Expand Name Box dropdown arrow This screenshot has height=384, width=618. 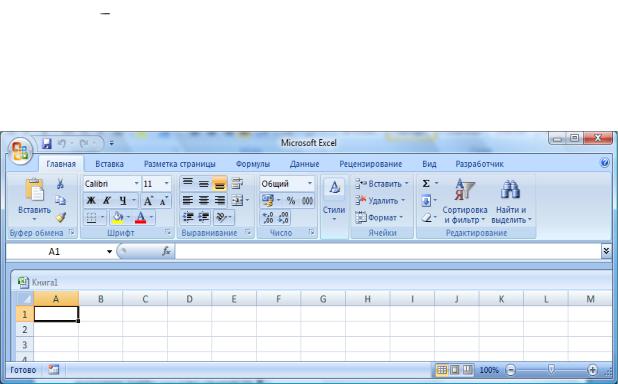click(x=109, y=252)
